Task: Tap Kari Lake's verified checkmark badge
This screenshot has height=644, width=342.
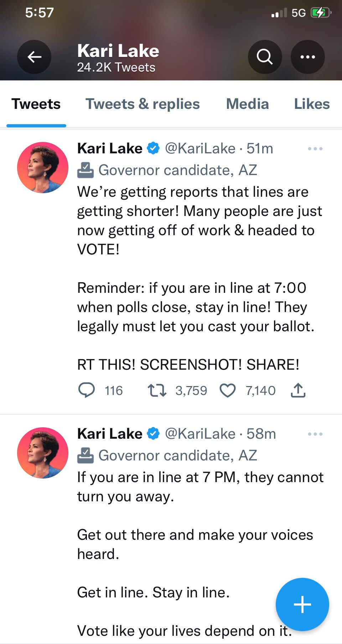Action: [153, 148]
